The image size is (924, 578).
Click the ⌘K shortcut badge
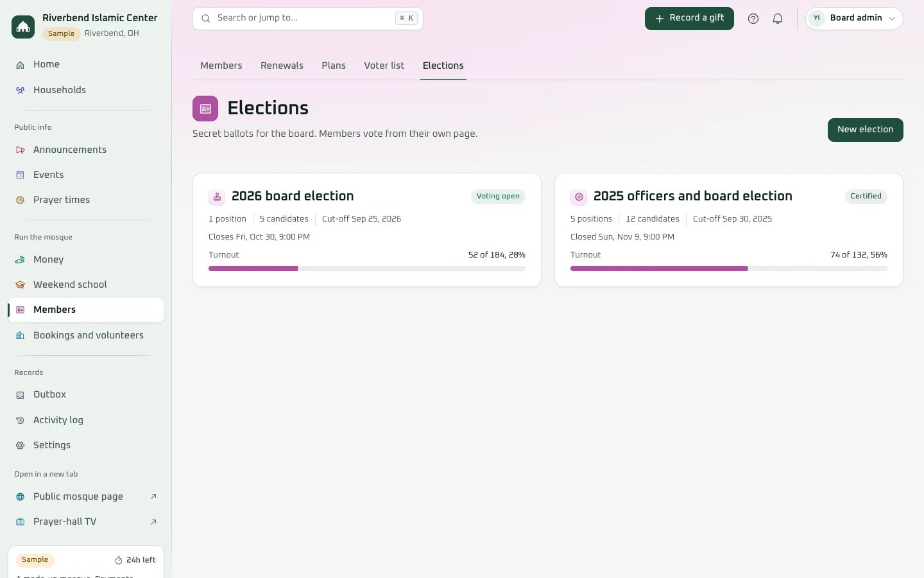click(407, 19)
